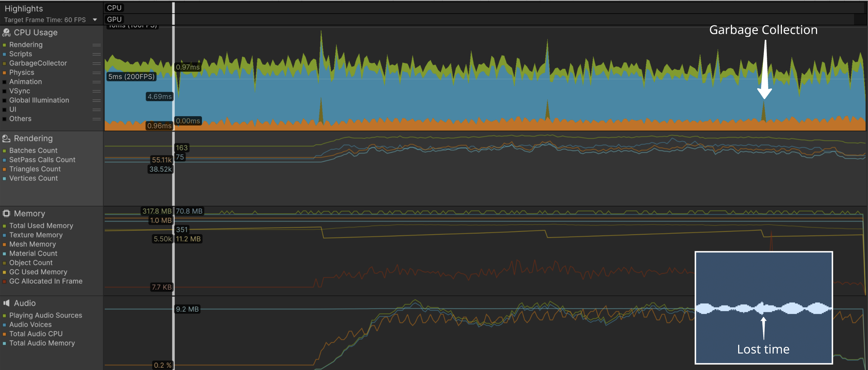The width and height of the screenshot is (868, 370).
Task: Toggle the Global Illumination chart series
Action: 4,101
